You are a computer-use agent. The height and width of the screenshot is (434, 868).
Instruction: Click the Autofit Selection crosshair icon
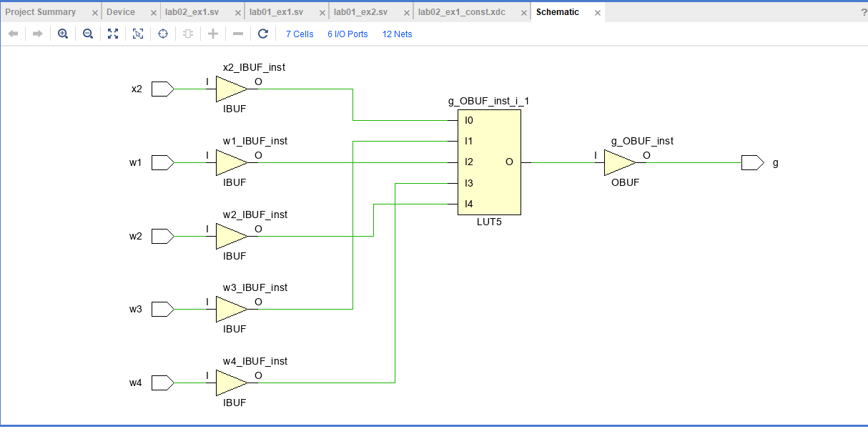click(x=162, y=33)
